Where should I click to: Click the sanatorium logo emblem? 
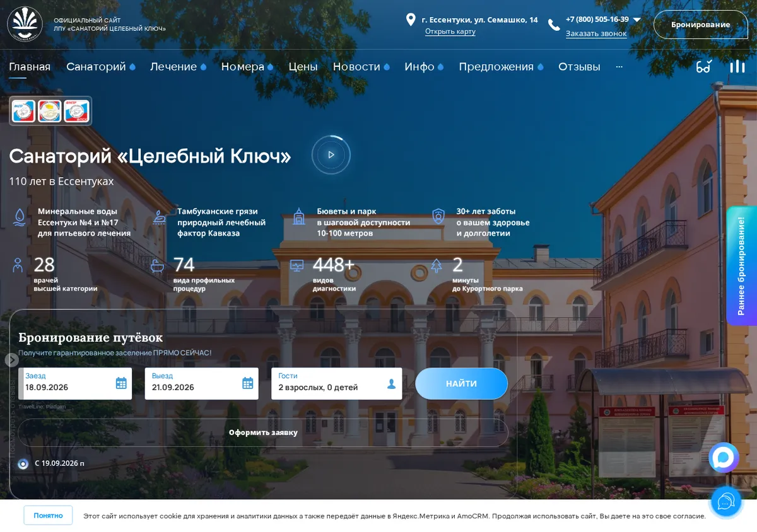tap(25, 25)
